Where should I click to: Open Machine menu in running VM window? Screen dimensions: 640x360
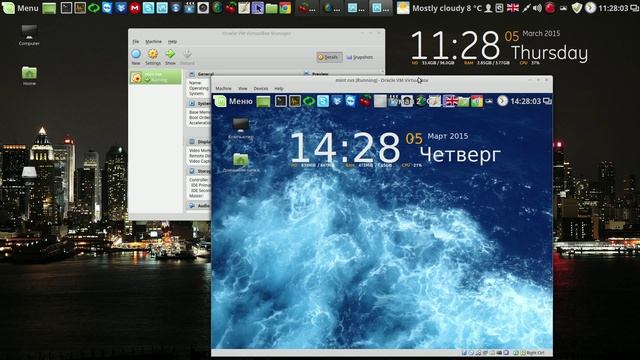point(223,89)
